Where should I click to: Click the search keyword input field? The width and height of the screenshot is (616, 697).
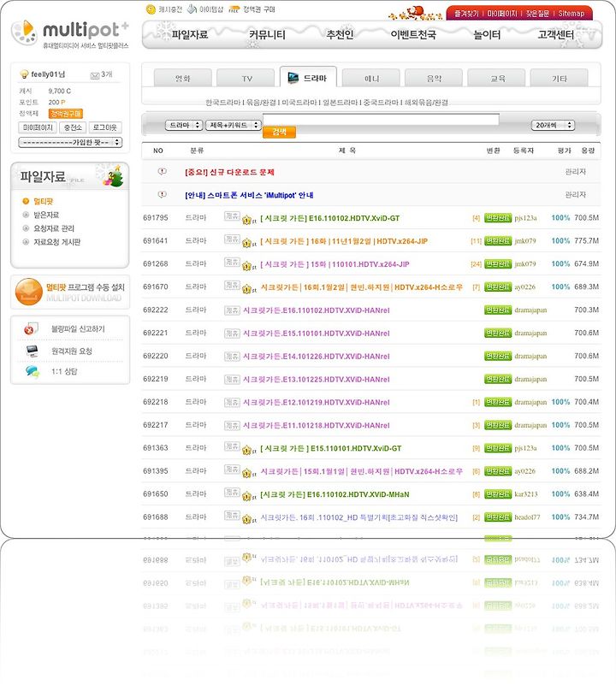pyautogui.click(x=381, y=119)
